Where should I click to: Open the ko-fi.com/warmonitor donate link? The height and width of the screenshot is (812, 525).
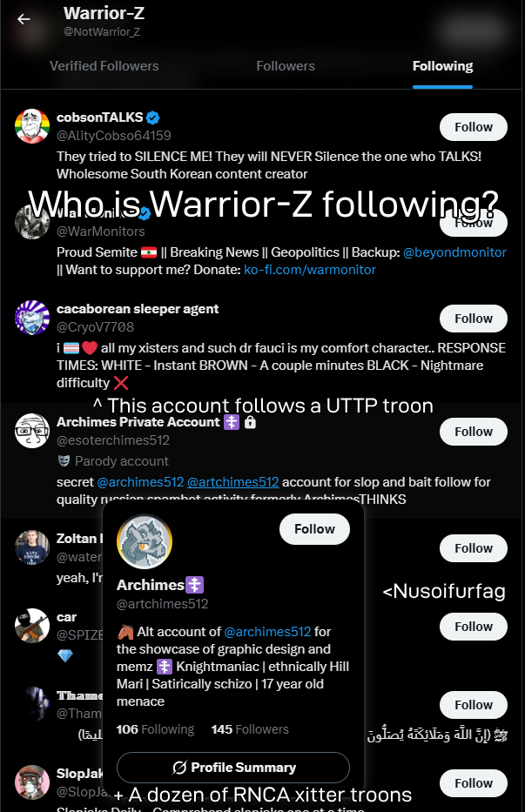[310, 270]
